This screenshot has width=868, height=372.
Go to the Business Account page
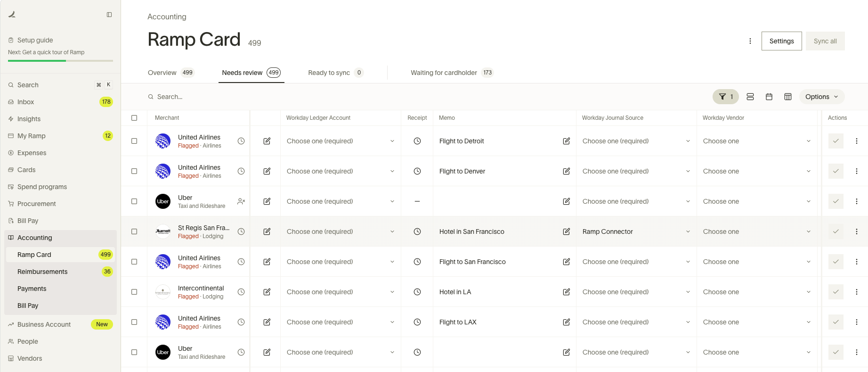[x=60, y=324]
